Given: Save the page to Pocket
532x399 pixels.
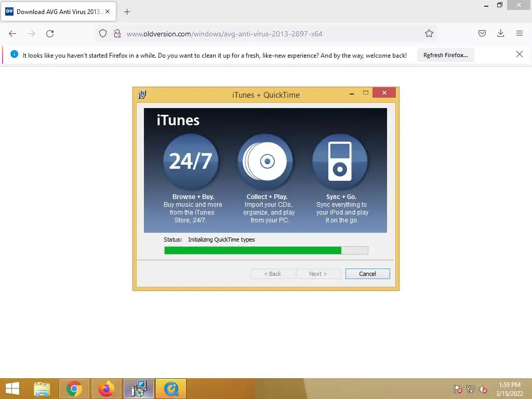Looking at the screenshot, I should pos(482,33).
